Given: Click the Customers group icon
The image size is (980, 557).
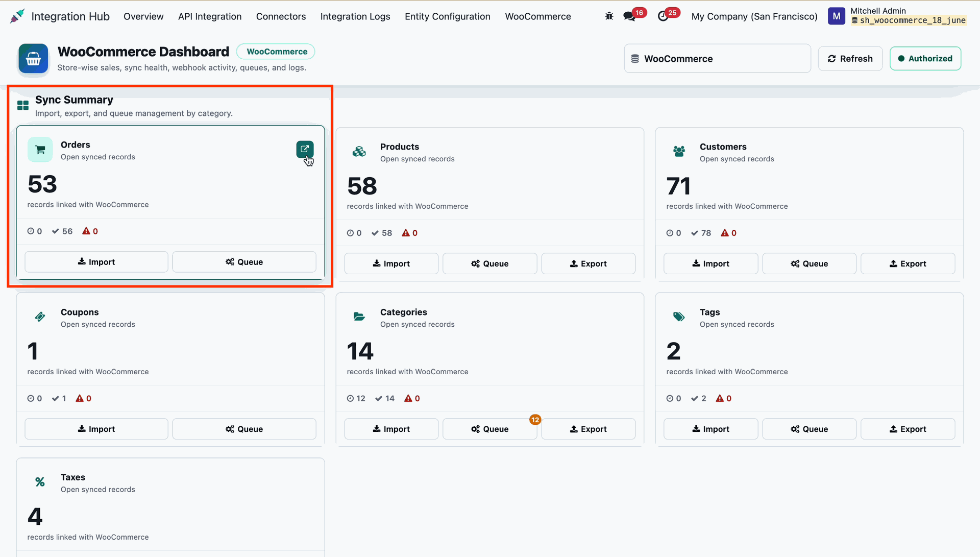Looking at the screenshot, I should (679, 152).
